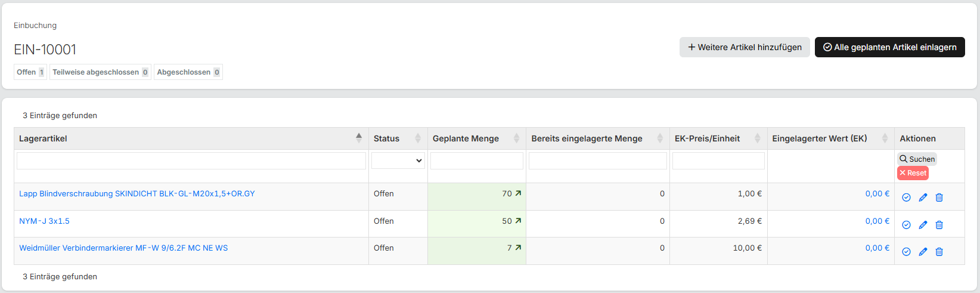This screenshot has height=293, width=980.
Task: Delete the Weidmüller Verbindermarkierer row
Action: [939, 252]
